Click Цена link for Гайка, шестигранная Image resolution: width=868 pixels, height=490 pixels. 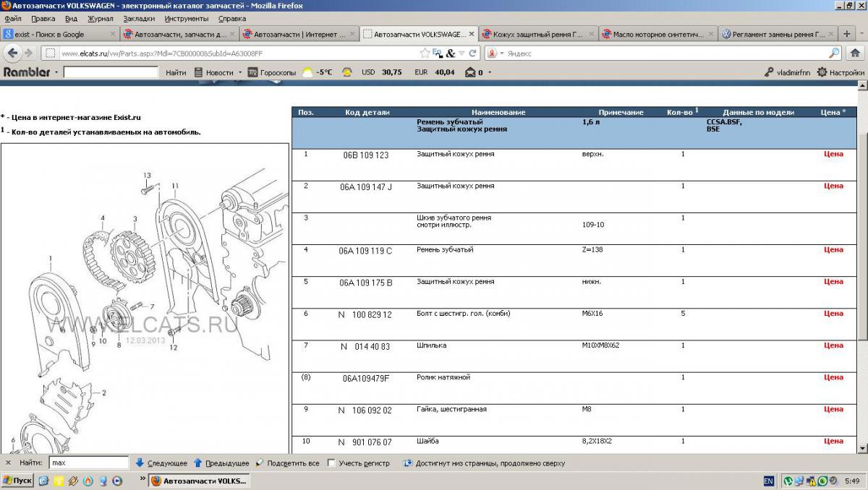[833, 408]
